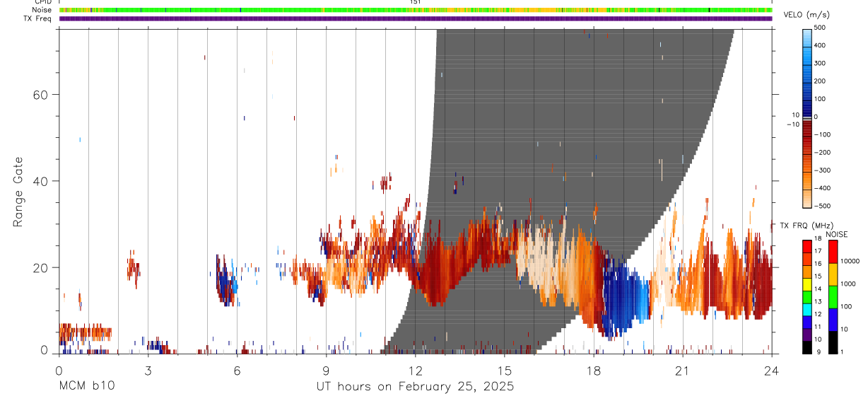Click UT hour tick label 18
The image size is (868, 401).
[x=594, y=370]
